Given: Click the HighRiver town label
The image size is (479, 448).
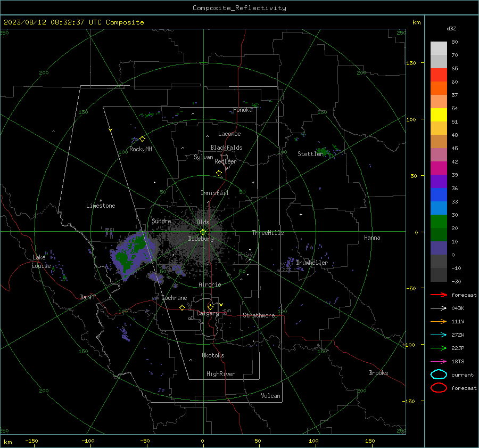Looking at the screenshot, I should pyautogui.click(x=221, y=374).
